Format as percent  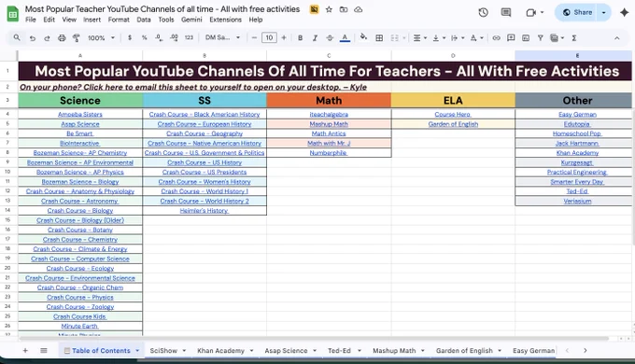point(144,37)
